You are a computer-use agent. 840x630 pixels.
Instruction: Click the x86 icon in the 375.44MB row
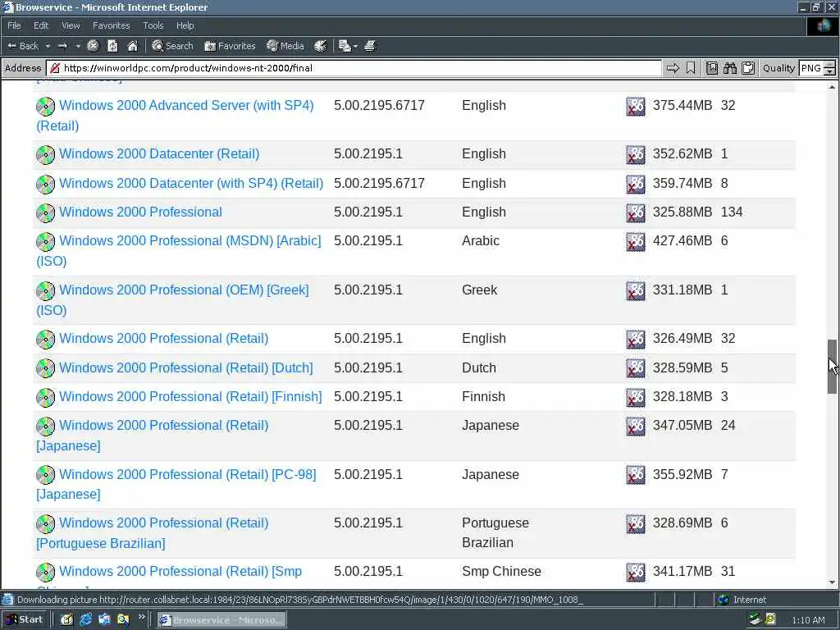pyautogui.click(x=636, y=106)
